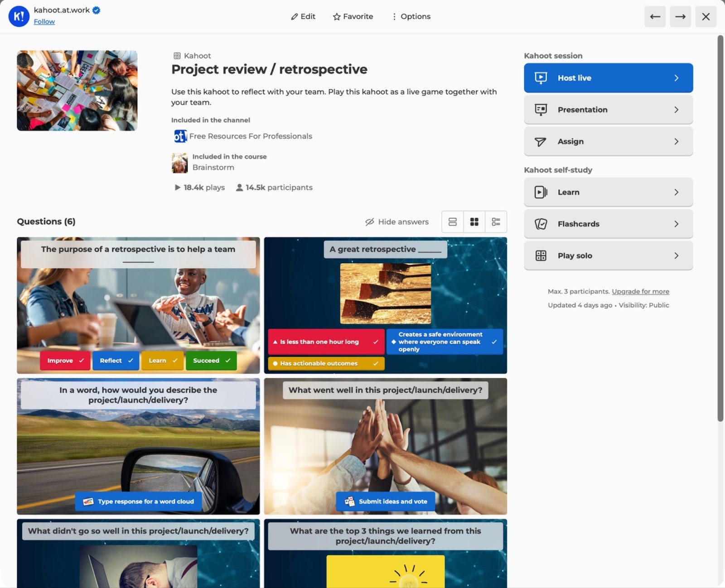The width and height of the screenshot is (725, 588).
Task: Open Learn mode under Kahoot self-study
Action: pos(608,192)
